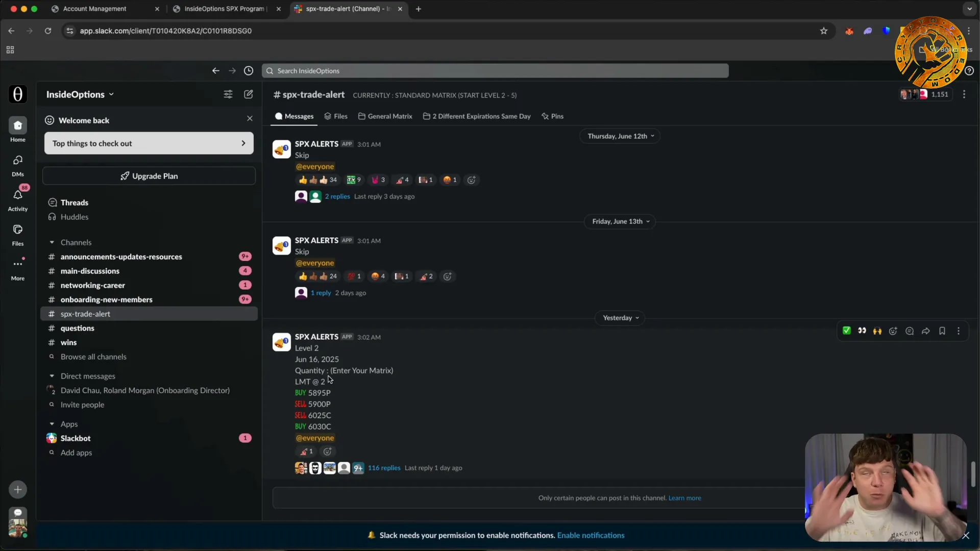Switch to the Messages tab
The height and width of the screenshot is (551, 980).
[295, 116]
